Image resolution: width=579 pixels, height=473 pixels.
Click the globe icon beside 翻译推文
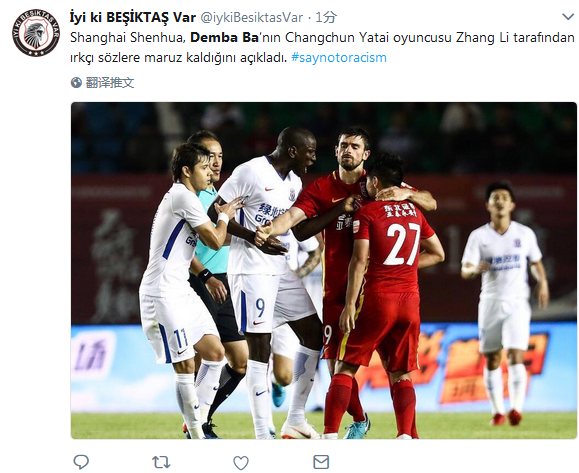click(76, 82)
